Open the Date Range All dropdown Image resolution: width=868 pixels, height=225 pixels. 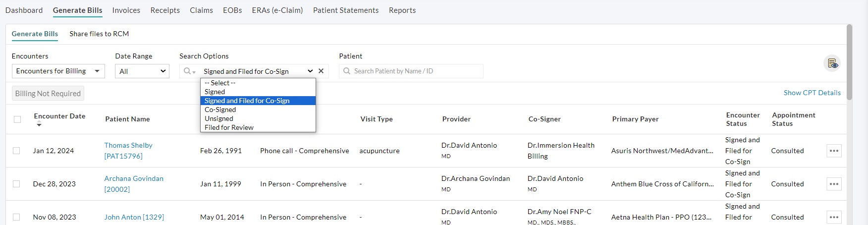click(142, 71)
